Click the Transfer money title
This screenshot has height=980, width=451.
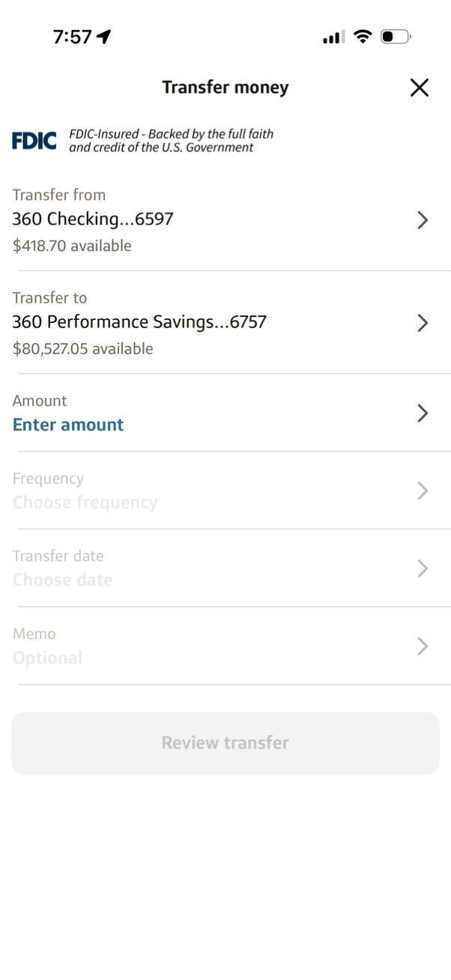point(225,87)
